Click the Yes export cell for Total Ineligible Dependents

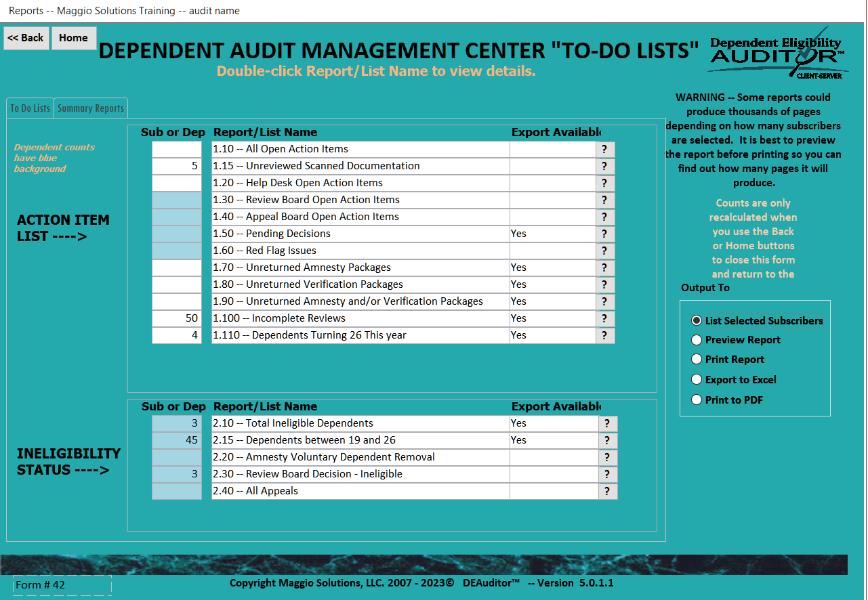[554, 423]
